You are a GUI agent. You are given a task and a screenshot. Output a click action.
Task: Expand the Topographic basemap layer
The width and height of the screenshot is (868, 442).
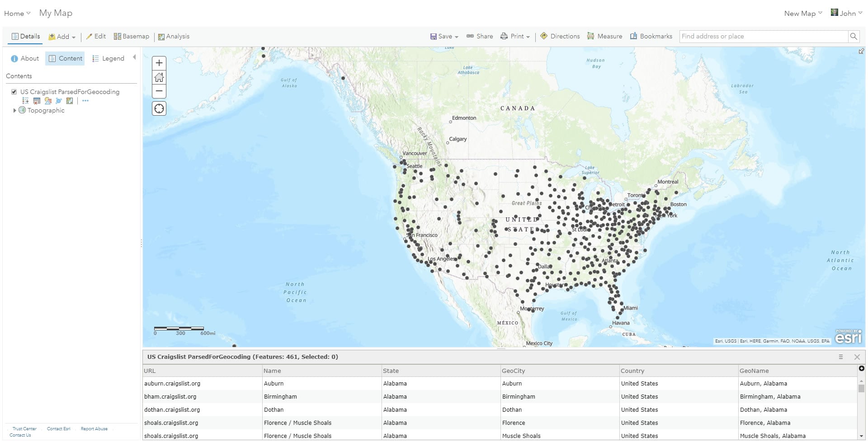coord(14,110)
